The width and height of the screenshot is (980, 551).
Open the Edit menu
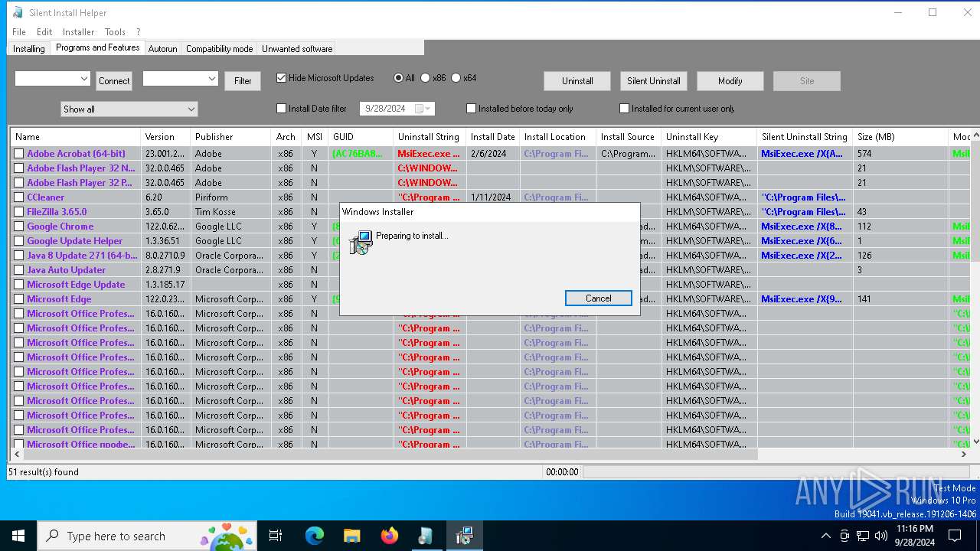pyautogui.click(x=44, y=32)
